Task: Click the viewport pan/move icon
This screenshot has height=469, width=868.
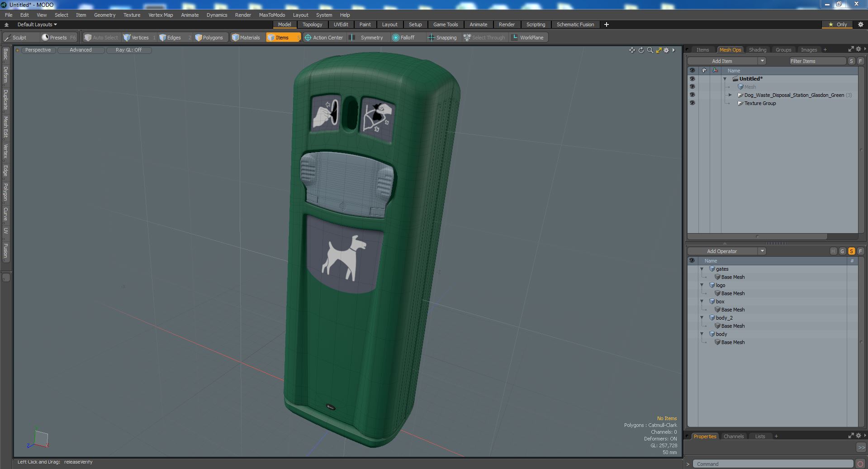Action: pos(632,50)
